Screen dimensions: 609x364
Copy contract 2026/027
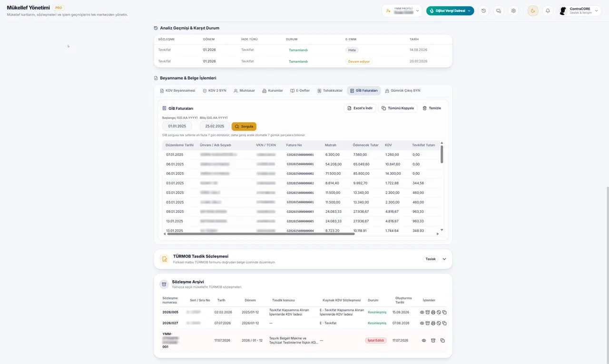coord(444,323)
